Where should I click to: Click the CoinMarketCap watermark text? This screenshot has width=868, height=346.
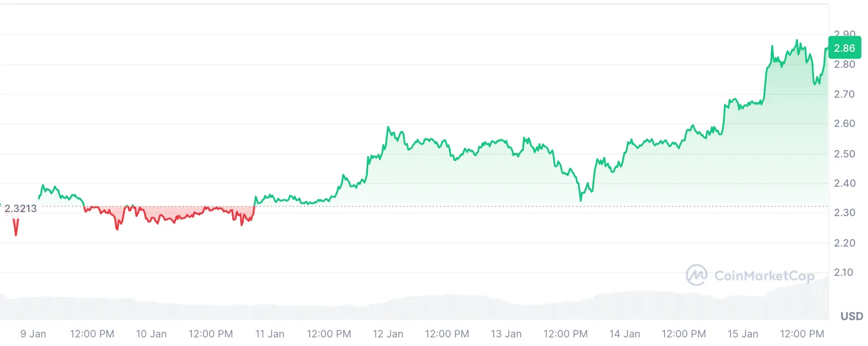[764, 276]
